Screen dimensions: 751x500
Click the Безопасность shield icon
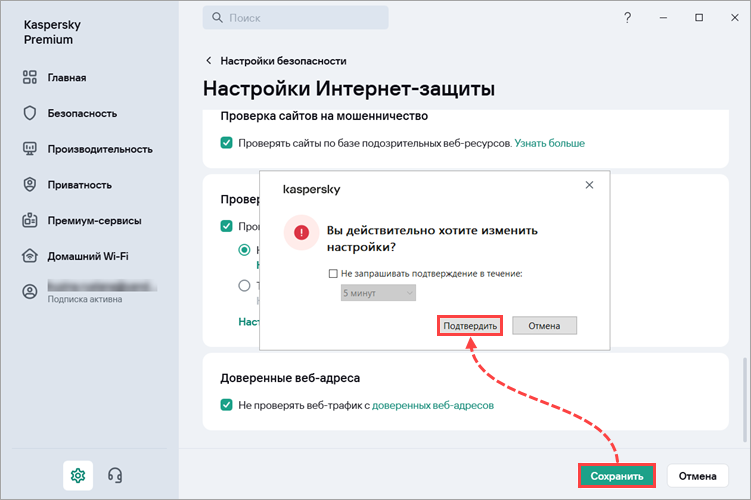point(30,113)
